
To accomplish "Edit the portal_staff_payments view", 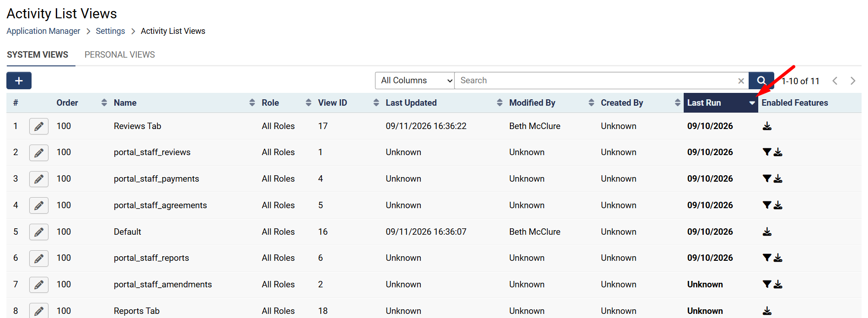I will pos(39,179).
